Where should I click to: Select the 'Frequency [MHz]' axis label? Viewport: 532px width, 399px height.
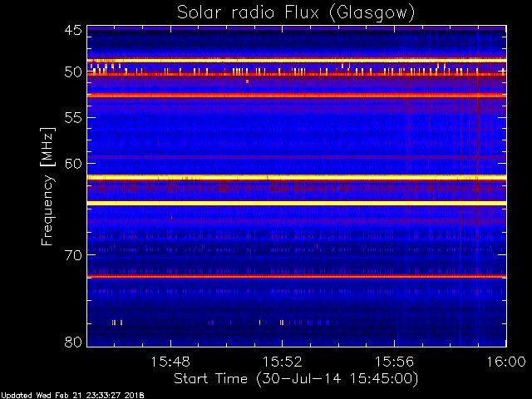coord(47,186)
